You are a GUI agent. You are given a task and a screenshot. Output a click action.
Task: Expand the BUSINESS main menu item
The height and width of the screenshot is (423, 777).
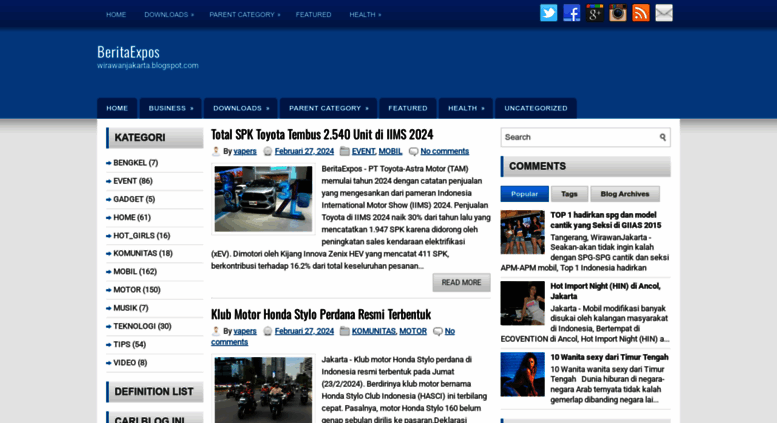[x=170, y=108]
